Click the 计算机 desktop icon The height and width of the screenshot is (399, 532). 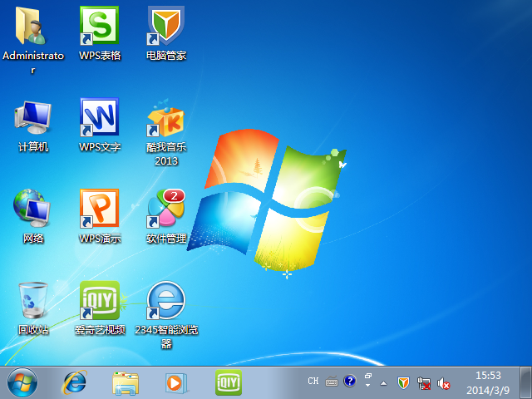(x=33, y=119)
